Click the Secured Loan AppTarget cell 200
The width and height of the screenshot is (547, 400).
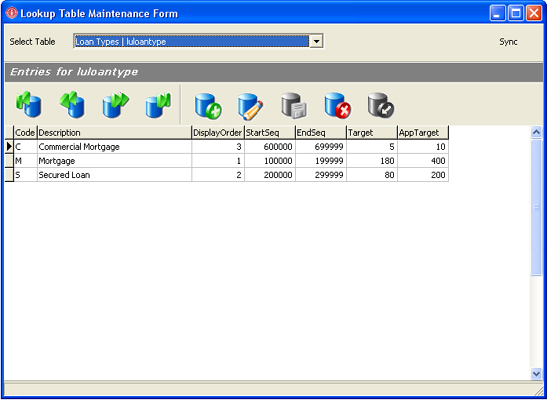click(423, 175)
